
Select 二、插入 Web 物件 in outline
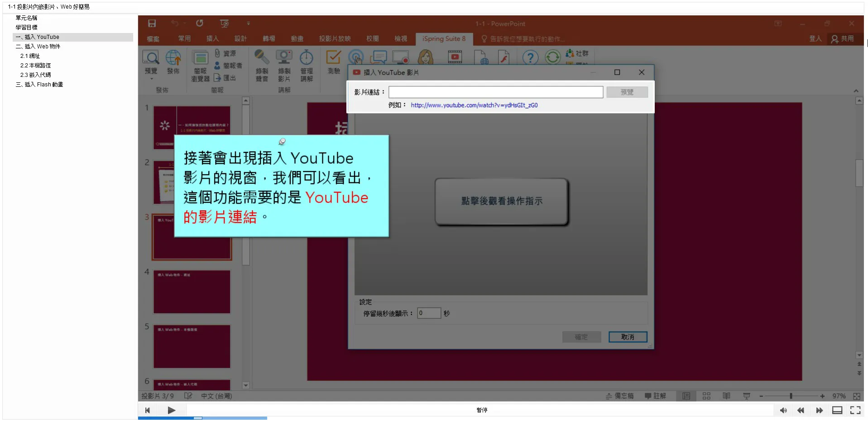[x=42, y=47]
